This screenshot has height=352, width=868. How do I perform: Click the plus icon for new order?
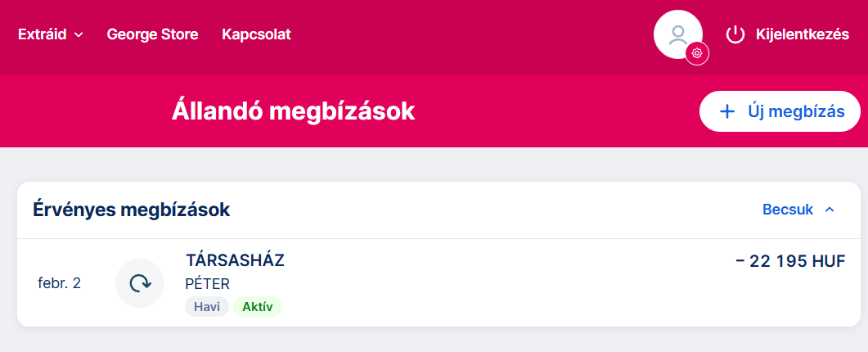726,111
